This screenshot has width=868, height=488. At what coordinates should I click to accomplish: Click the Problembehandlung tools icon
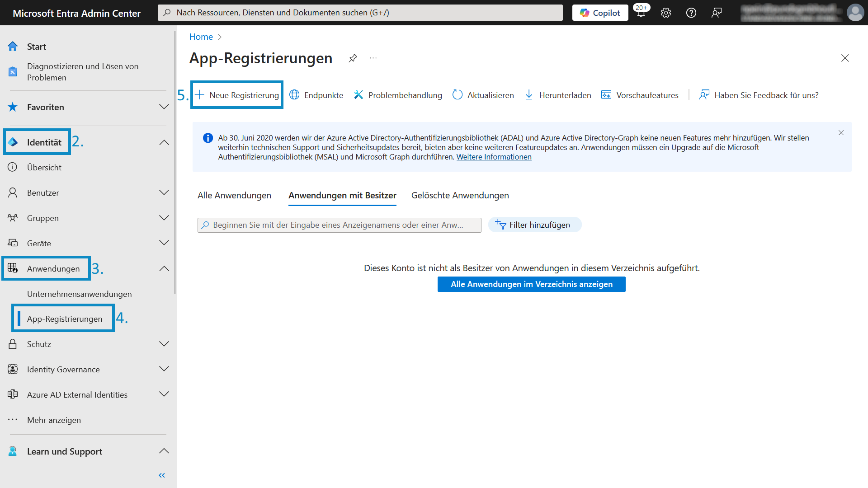click(359, 95)
